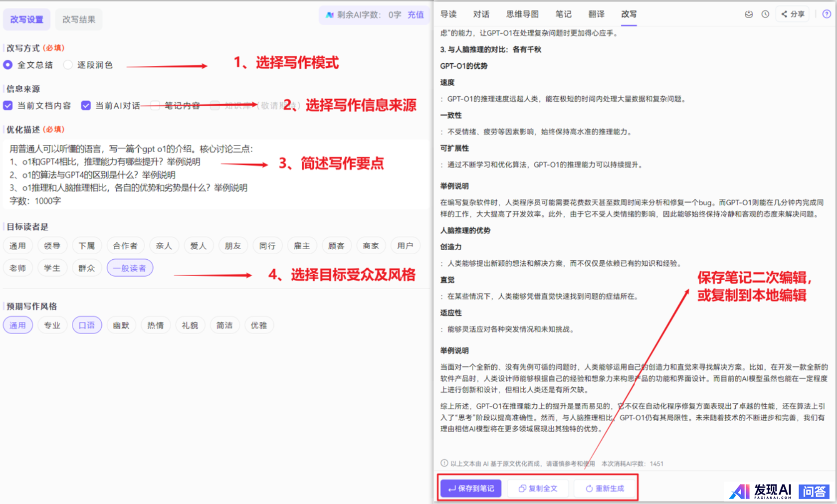The image size is (837, 504).
Task: Click the 分享 share button
Action: pyautogui.click(x=793, y=14)
